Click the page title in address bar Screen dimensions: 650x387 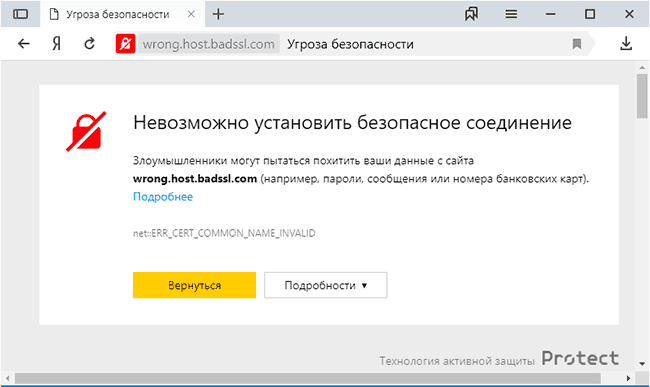click(350, 44)
